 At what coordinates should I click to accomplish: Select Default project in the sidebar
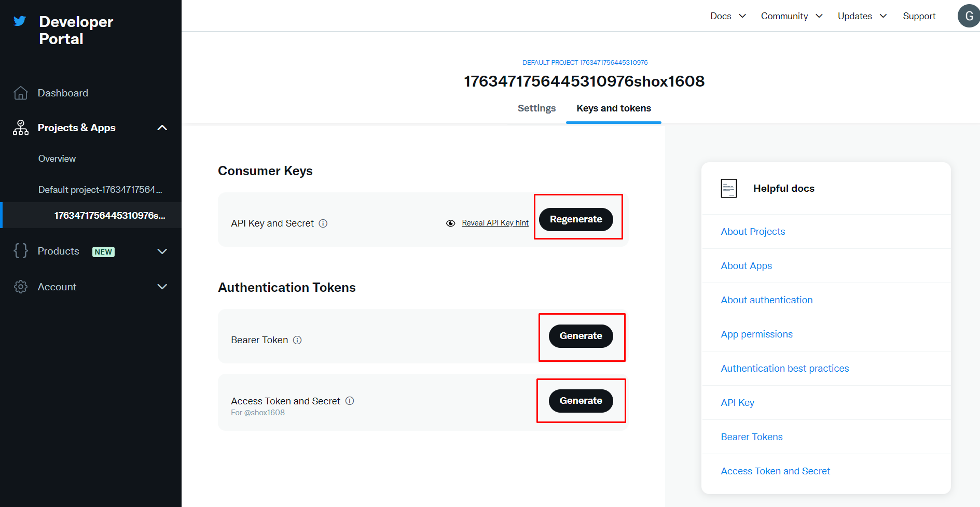(100, 190)
